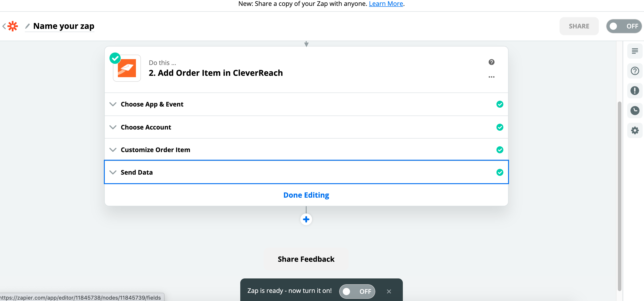Turn on Zap from bottom notification toggle
644x301 pixels.
pos(357,291)
